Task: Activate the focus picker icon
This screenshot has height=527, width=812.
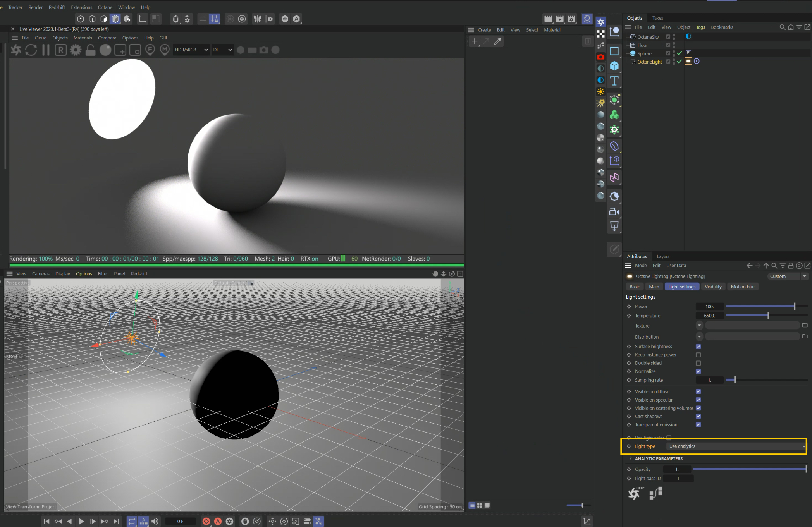Action: [150, 50]
